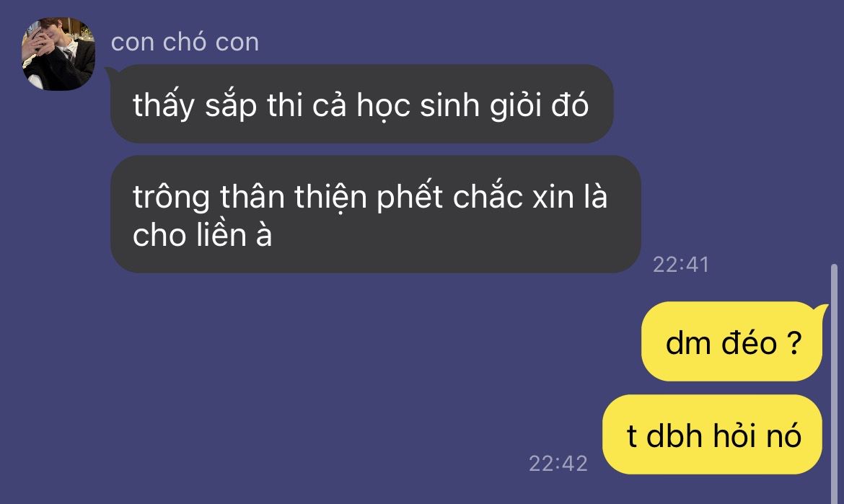The width and height of the screenshot is (844, 504).
Task: Click the yellow 'dm đéo ?' bubble
Action: (x=732, y=342)
